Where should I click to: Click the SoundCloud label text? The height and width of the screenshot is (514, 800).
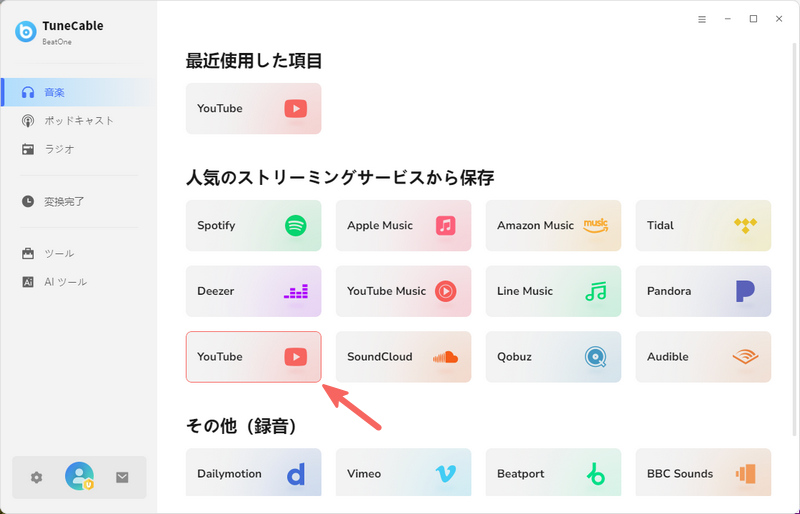click(x=380, y=357)
